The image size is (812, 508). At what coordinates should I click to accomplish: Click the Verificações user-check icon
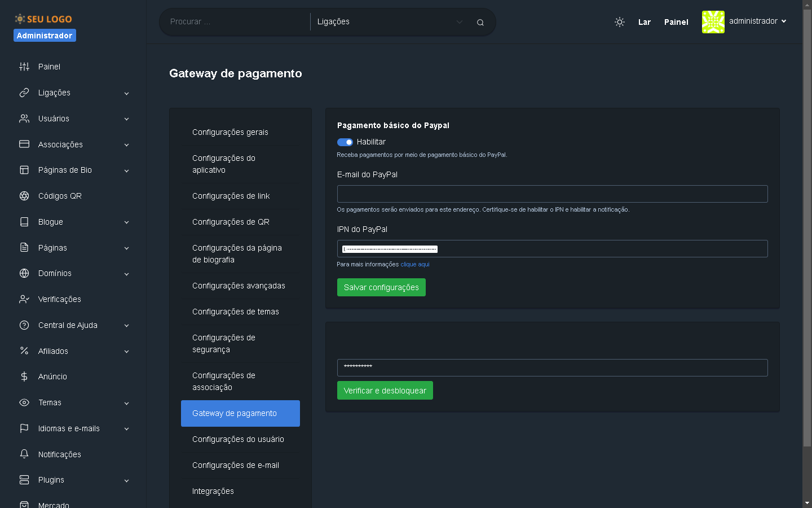24,299
